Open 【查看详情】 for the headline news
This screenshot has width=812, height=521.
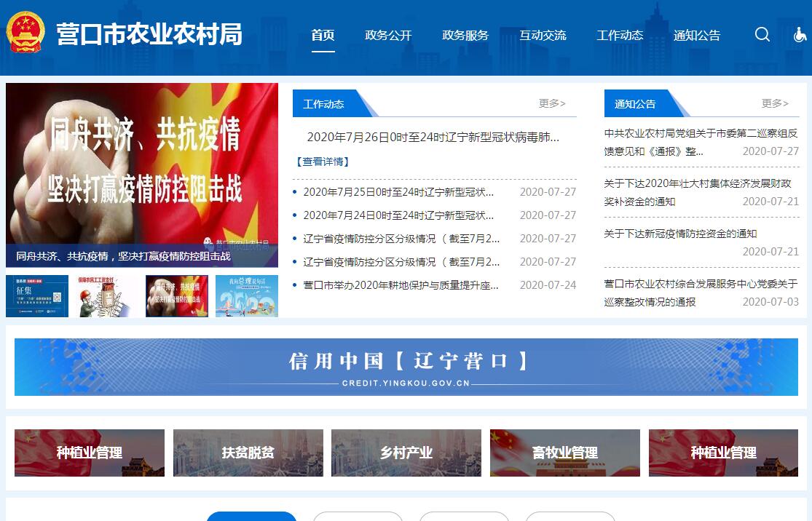322,162
